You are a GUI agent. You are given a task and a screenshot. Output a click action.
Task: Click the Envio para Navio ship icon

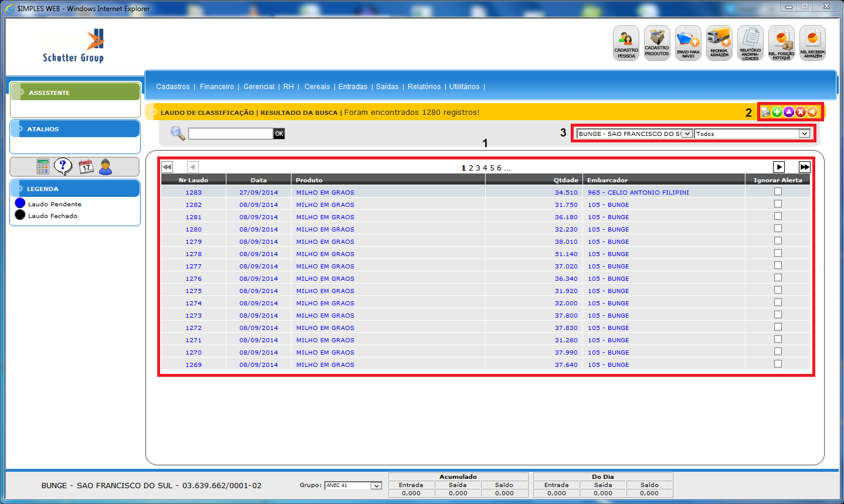[688, 43]
